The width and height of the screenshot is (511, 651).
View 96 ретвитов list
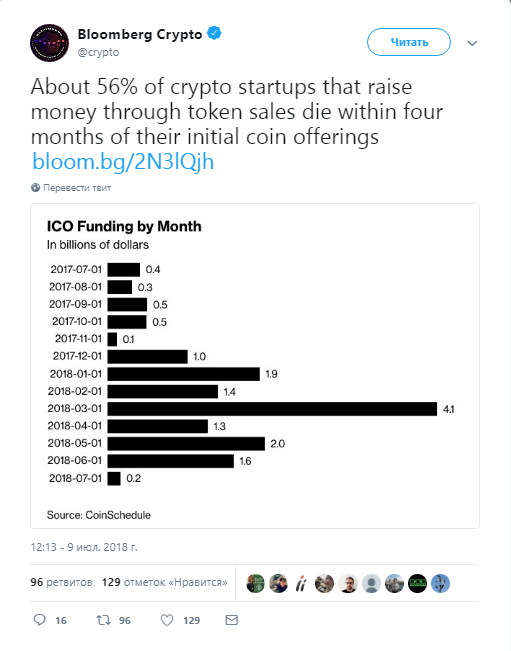coord(61,582)
